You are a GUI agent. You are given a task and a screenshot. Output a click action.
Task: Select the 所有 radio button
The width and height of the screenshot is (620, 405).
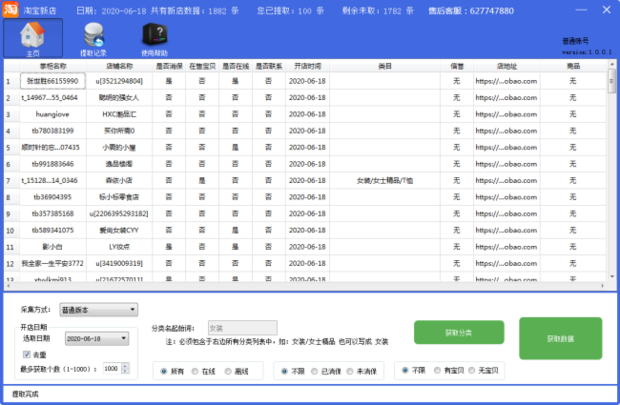(x=163, y=371)
